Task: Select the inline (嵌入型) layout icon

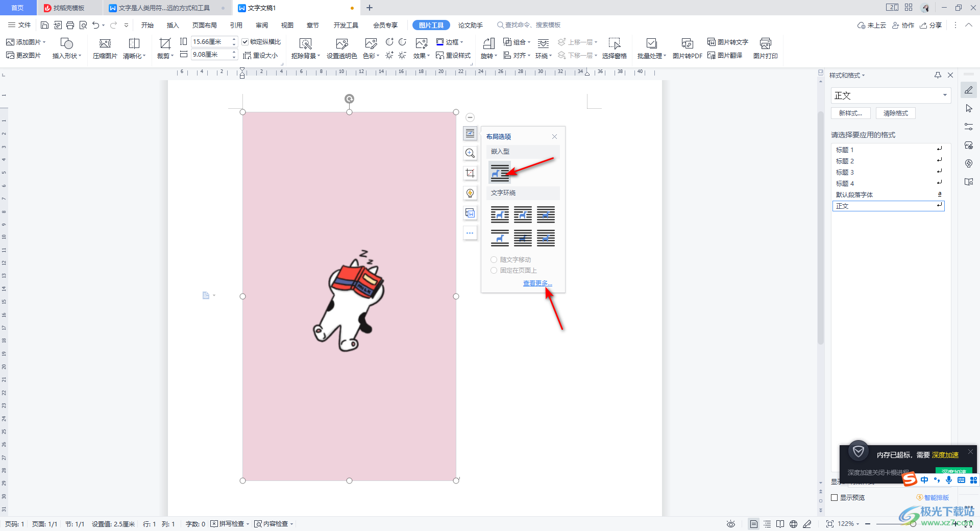Action: pyautogui.click(x=500, y=173)
